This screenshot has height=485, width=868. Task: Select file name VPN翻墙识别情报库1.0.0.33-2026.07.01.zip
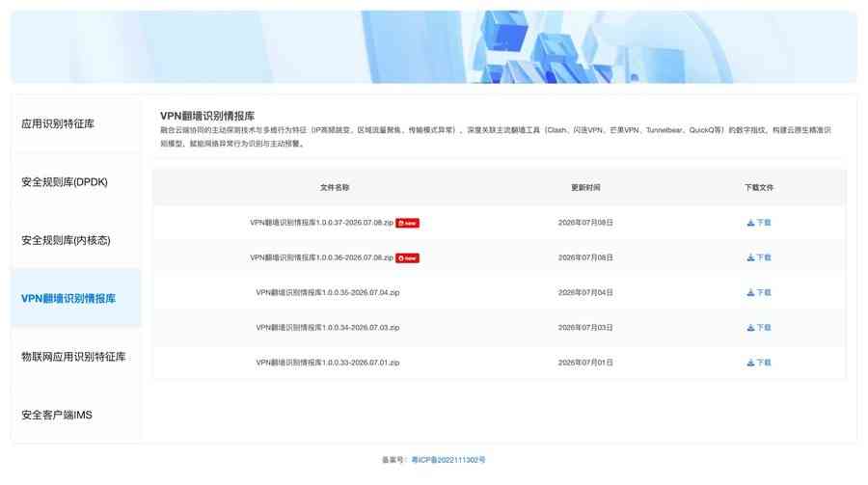(x=328, y=363)
